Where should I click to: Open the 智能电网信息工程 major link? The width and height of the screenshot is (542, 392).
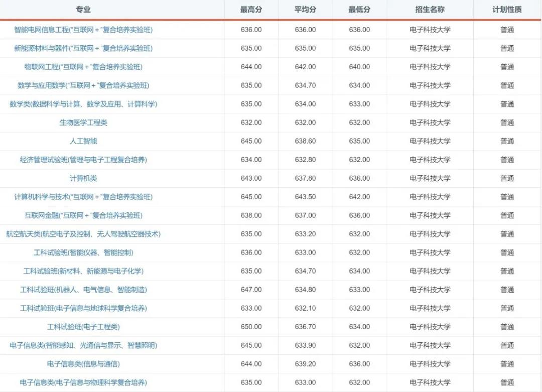83,30
